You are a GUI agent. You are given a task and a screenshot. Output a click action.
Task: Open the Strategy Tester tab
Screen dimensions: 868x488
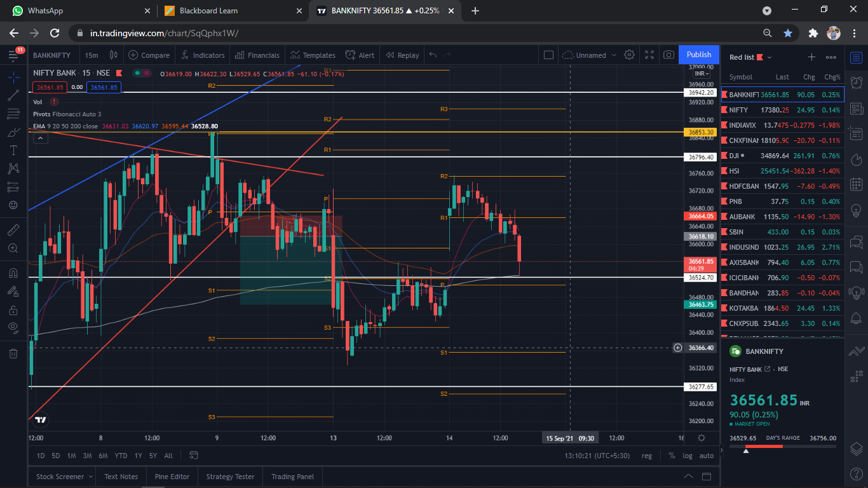click(x=230, y=477)
